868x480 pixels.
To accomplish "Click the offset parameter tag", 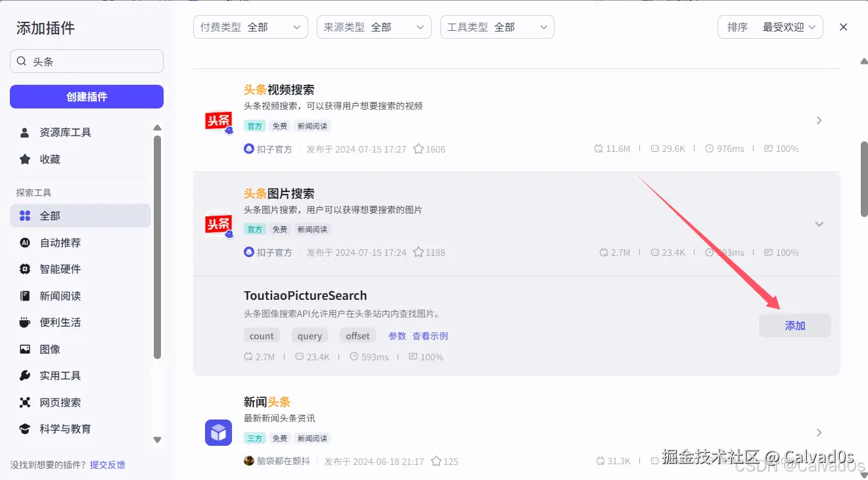I will 358,336.
